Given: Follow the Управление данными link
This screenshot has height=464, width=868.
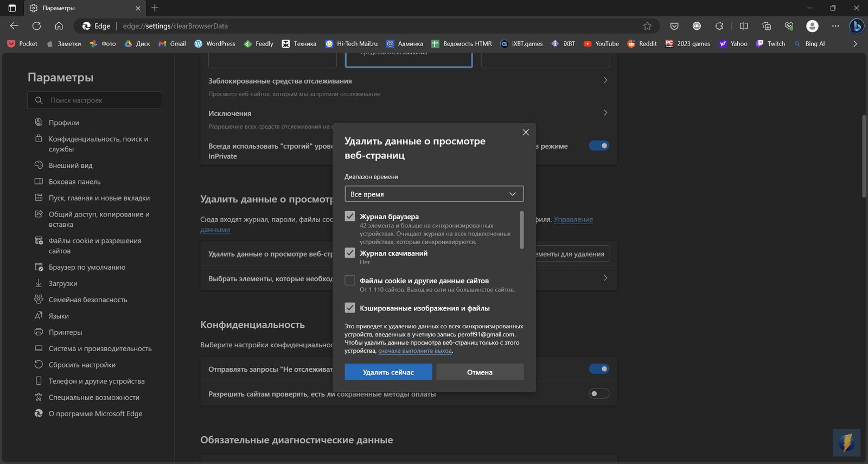Looking at the screenshot, I should click(x=573, y=219).
